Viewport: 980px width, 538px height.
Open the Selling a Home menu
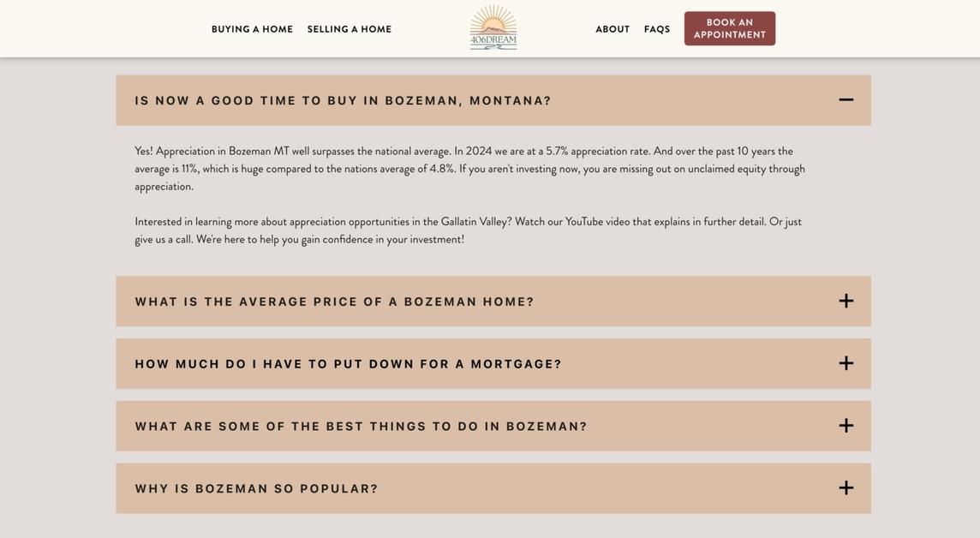(350, 29)
